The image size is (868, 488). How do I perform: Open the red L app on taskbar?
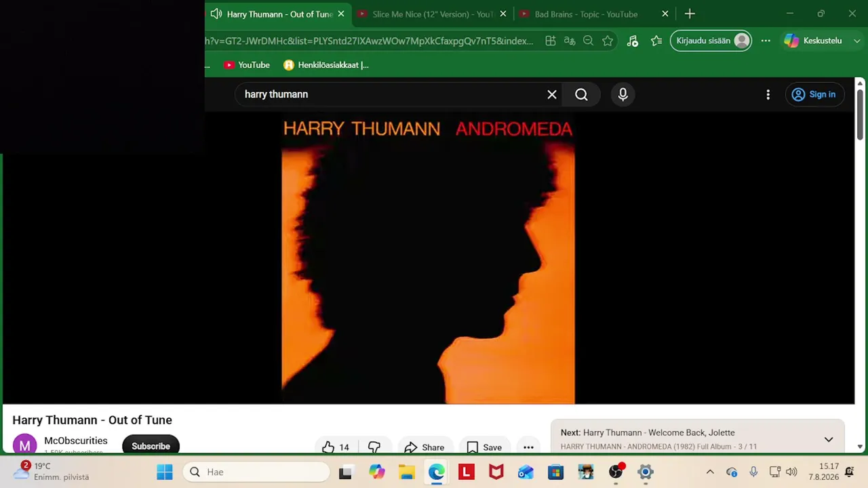[x=467, y=472]
